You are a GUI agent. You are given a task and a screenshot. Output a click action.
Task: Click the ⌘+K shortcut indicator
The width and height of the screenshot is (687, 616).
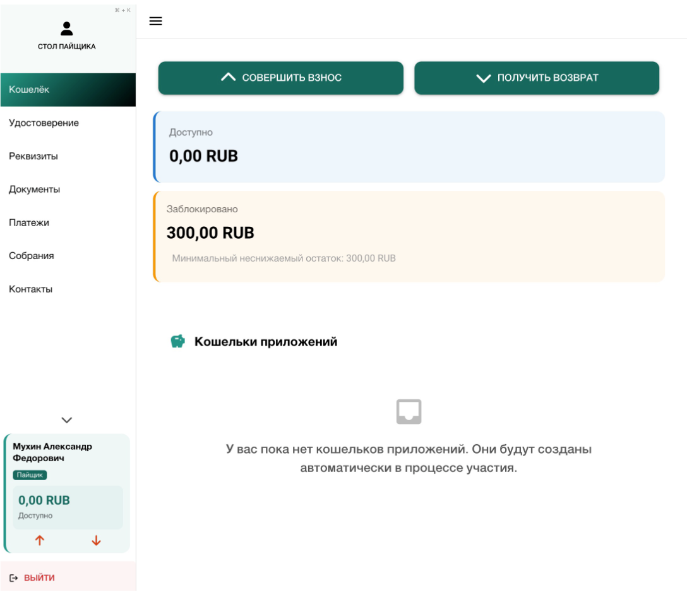(124, 10)
